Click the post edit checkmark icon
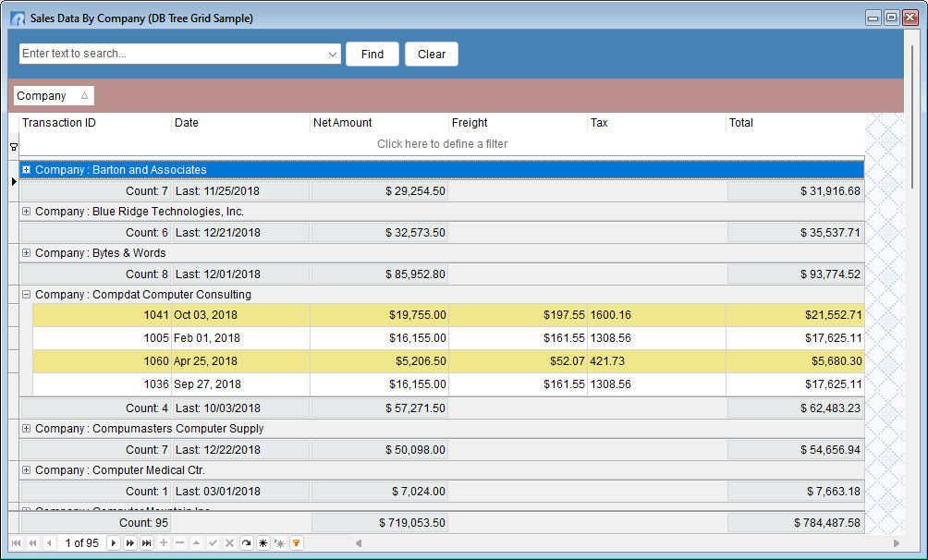Image resolution: width=928 pixels, height=560 pixels. coord(214,542)
